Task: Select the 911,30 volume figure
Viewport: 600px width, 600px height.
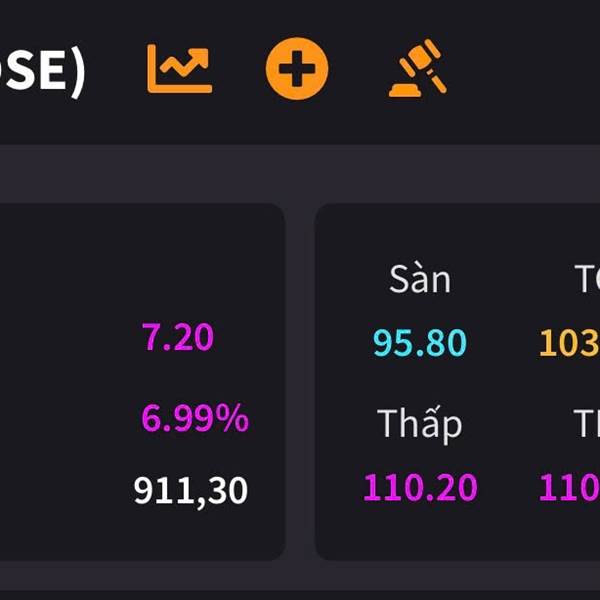Action: click(x=190, y=491)
